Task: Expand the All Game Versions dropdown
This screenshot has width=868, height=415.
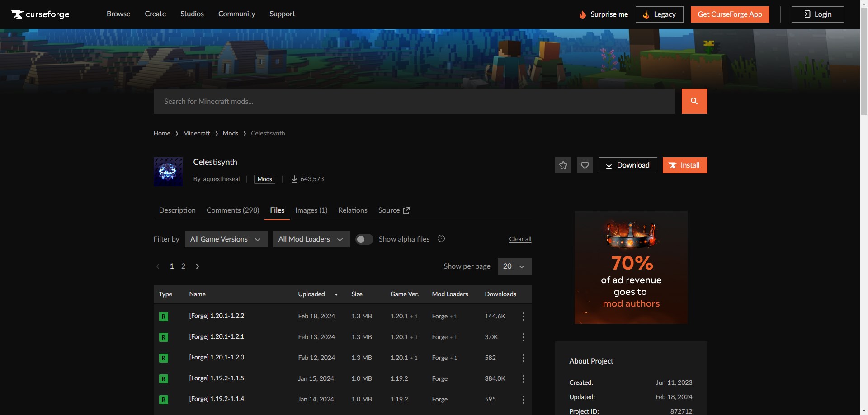Action: (226, 239)
